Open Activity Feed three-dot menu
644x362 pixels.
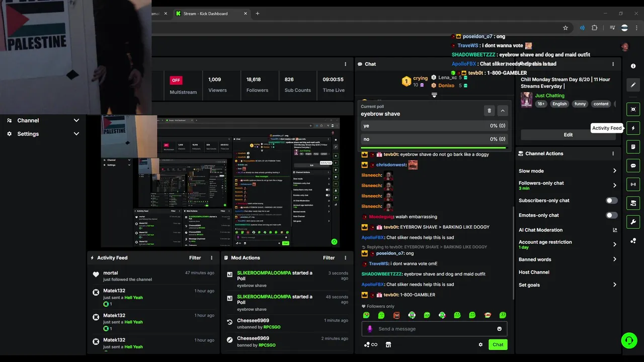pos(211,258)
